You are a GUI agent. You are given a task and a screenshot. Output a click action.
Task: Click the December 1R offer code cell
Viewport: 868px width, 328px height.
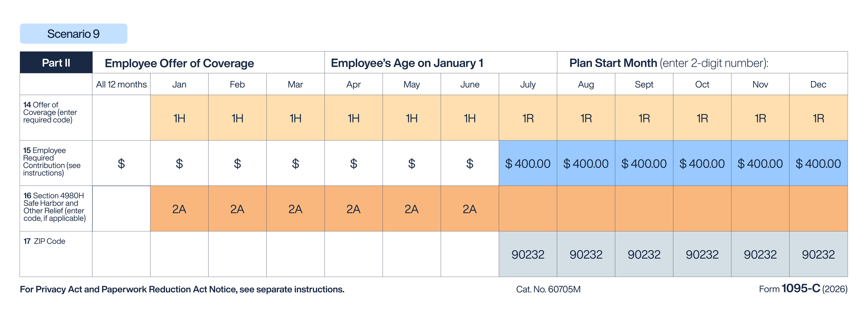pyautogui.click(x=818, y=118)
